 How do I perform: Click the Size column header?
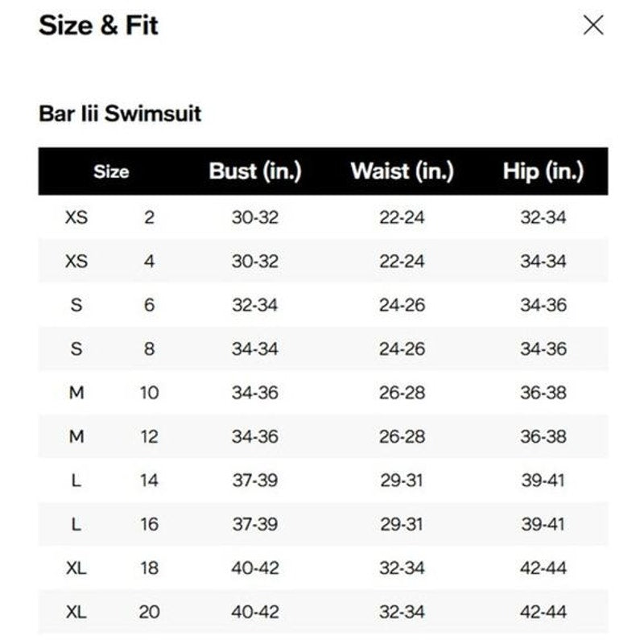point(110,170)
